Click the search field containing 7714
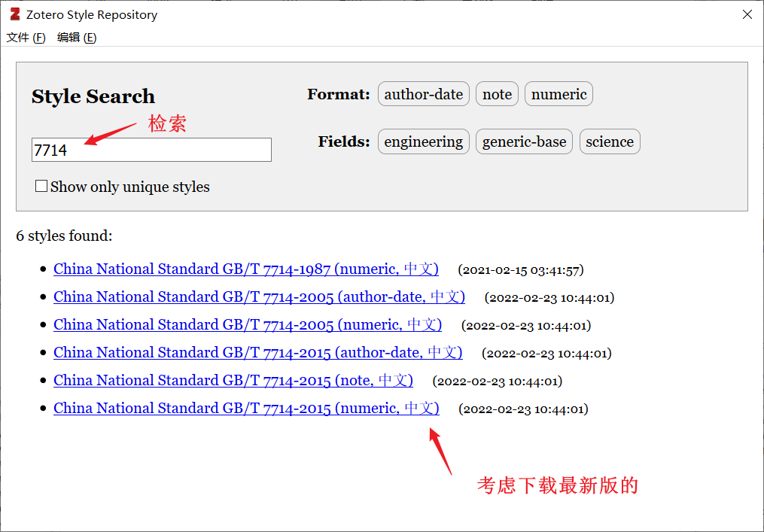This screenshot has height=532, width=764. point(151,150)
